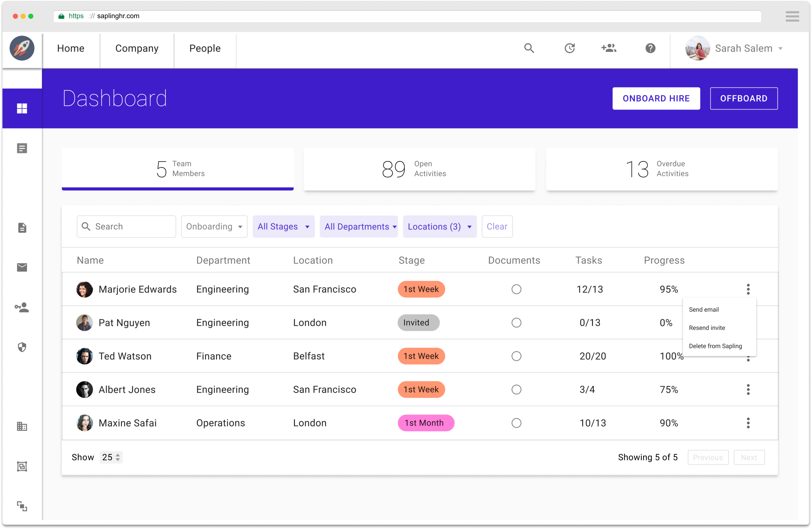
Task: Click the browser hamburger menu icon
Action: tap(792, 16)
